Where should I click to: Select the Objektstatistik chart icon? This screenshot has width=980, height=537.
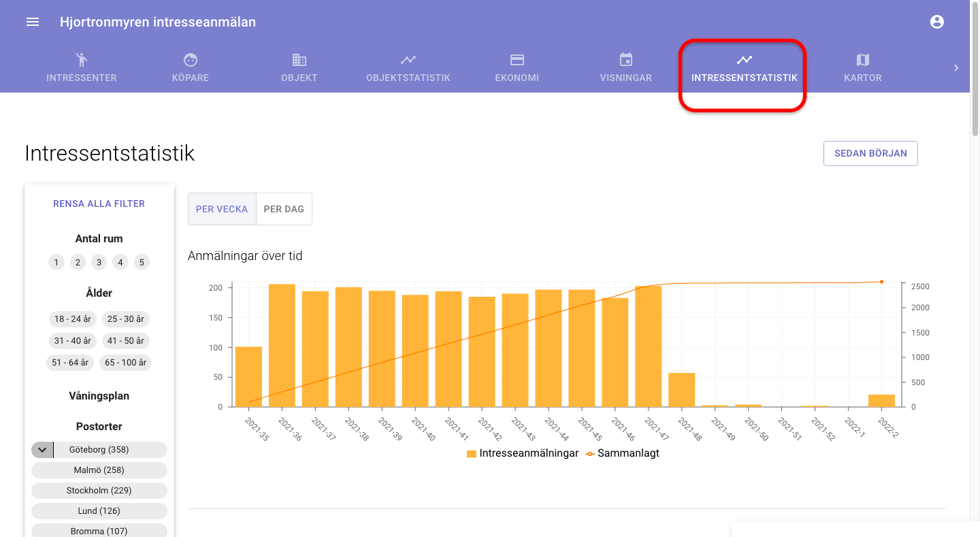pyautogui.click(x=408, y=60)
